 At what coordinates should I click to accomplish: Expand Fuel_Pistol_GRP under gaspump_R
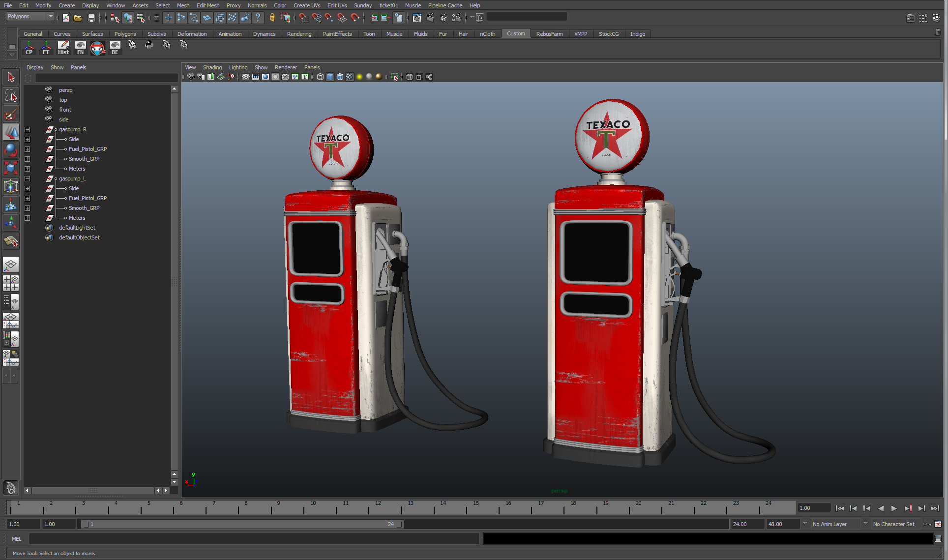28,149
